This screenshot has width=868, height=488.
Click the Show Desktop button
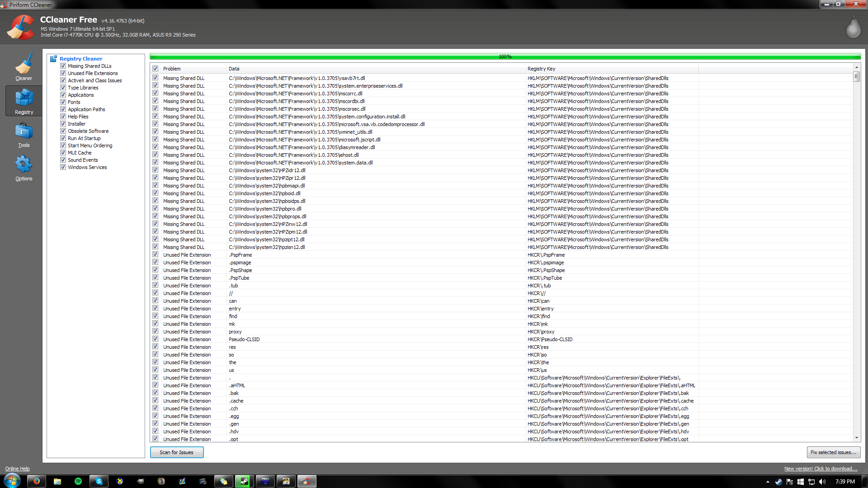coord(864,481)
